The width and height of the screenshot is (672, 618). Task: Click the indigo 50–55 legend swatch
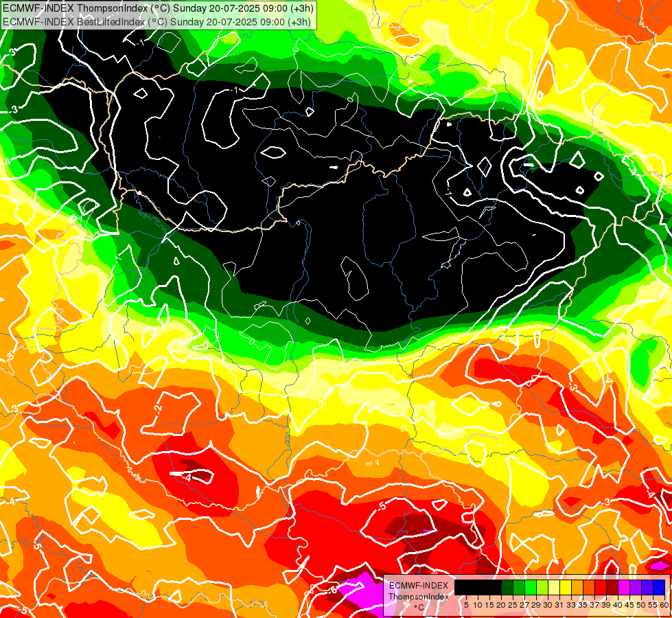coord(647,588)
